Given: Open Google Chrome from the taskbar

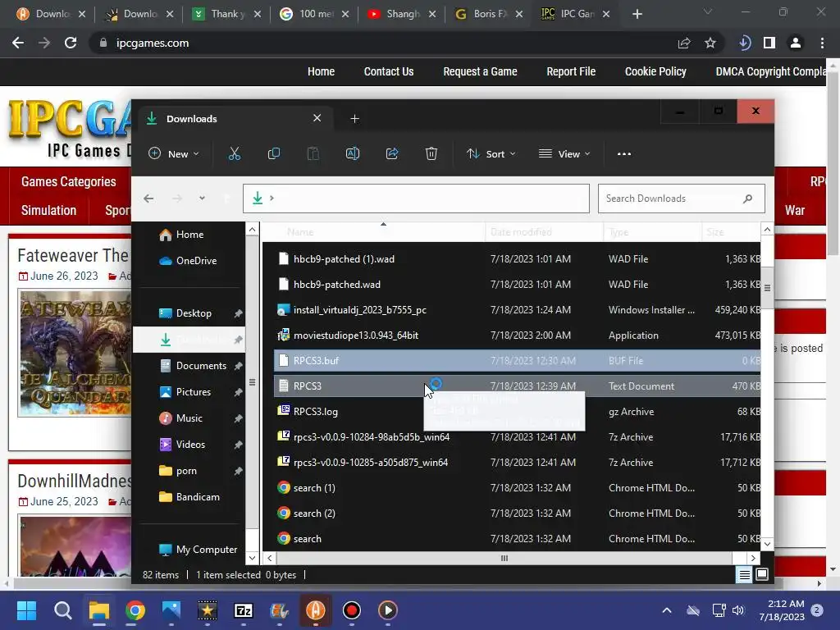Looking at the screenshot, I should [135, 610].
